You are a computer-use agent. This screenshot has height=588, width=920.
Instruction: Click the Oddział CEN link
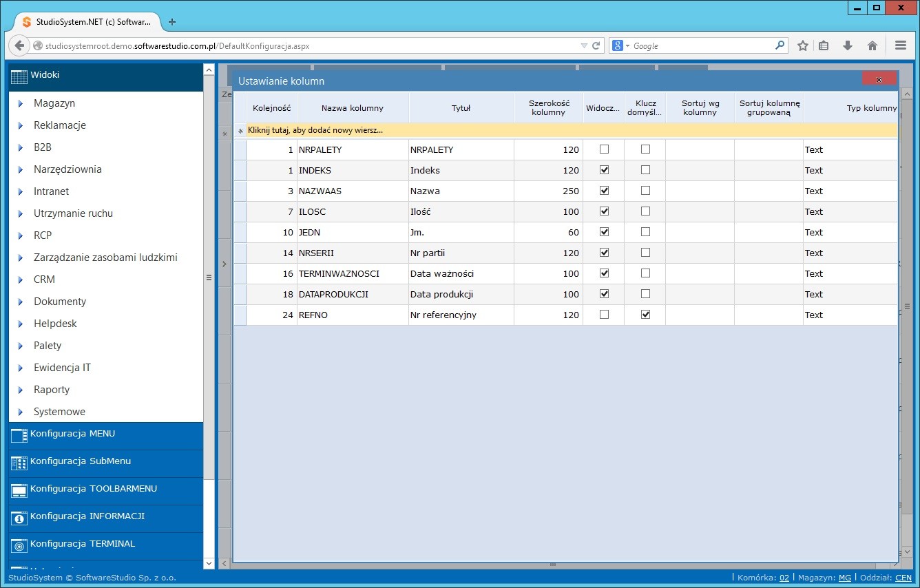click(903, 578)
